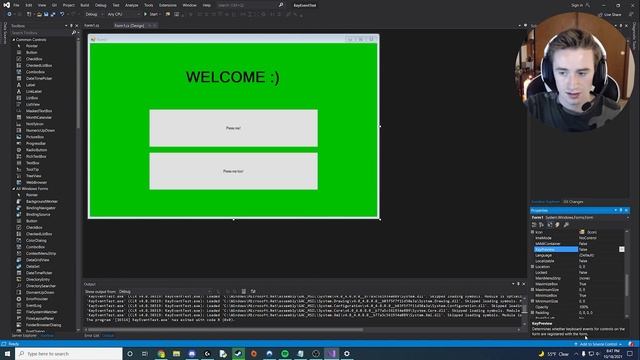Switch to the Form1.cs [Design] tab
This screenshot has width=640, height=360.
[129, 25]
